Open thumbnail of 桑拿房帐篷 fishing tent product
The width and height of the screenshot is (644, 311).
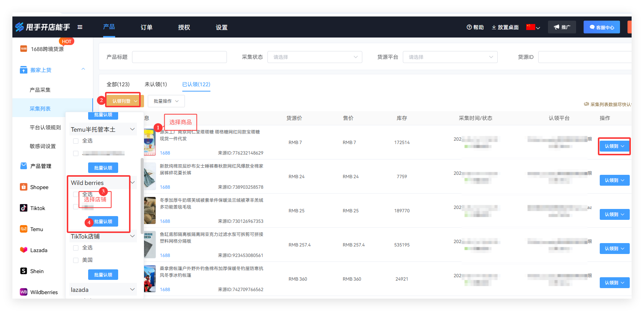(150, 279)
